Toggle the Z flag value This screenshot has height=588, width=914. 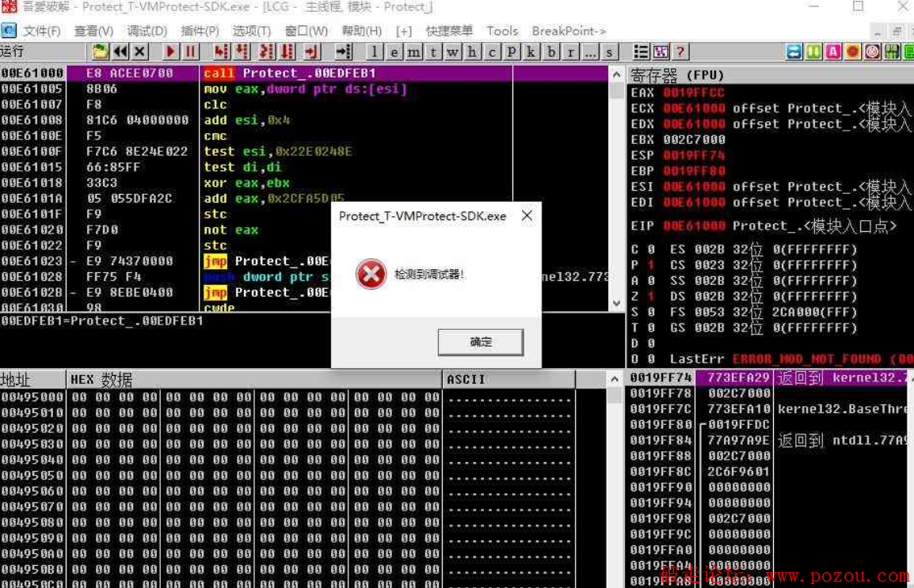651,296
